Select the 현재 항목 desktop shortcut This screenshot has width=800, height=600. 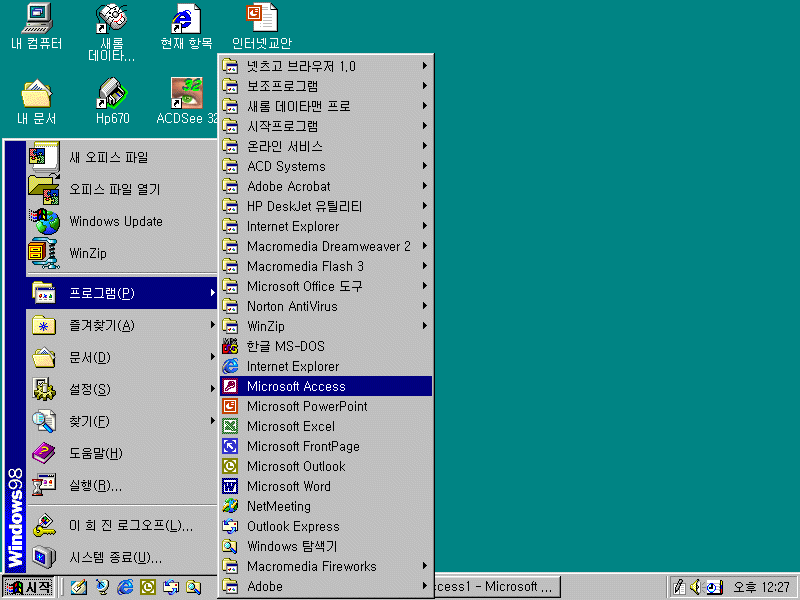pyautogui.click(x=186, y=27)
